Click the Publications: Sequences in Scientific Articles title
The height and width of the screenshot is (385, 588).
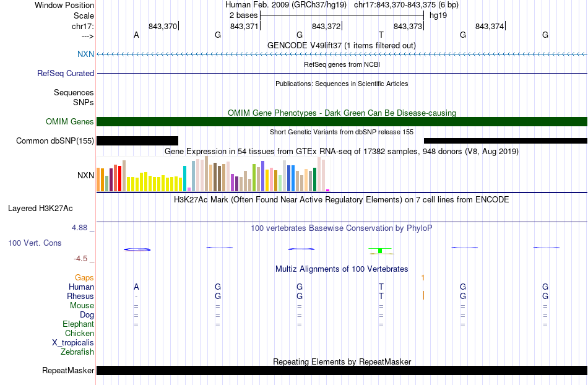[x=342, y=84]
